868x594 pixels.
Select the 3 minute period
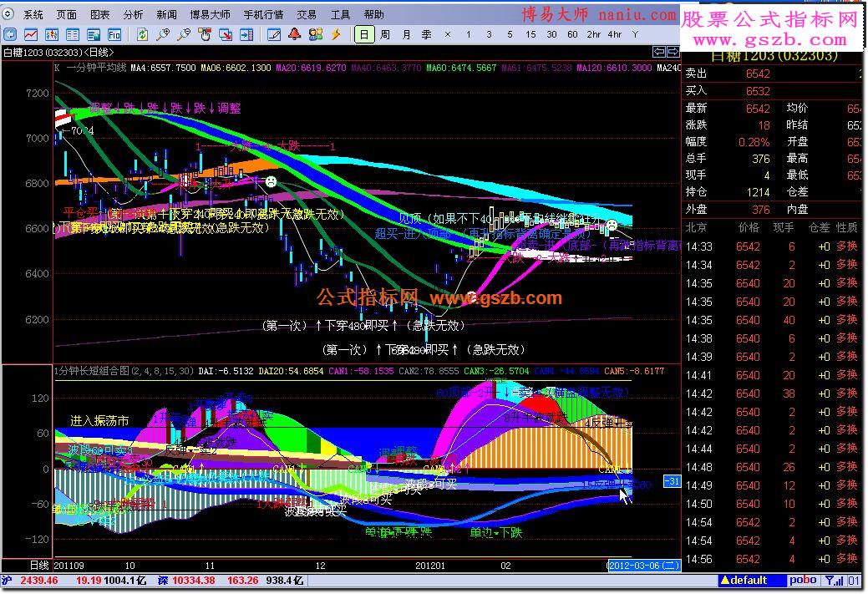[489, 35]
